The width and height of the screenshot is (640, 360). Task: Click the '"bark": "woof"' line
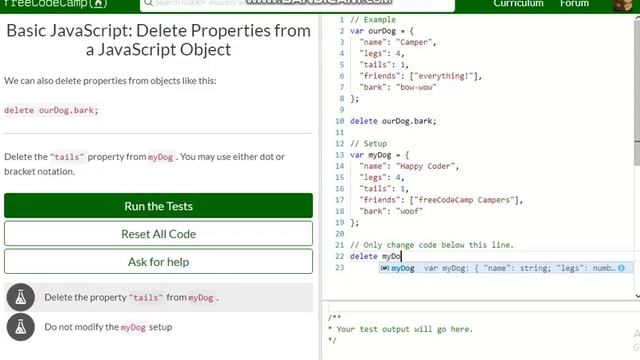(391, 211)
